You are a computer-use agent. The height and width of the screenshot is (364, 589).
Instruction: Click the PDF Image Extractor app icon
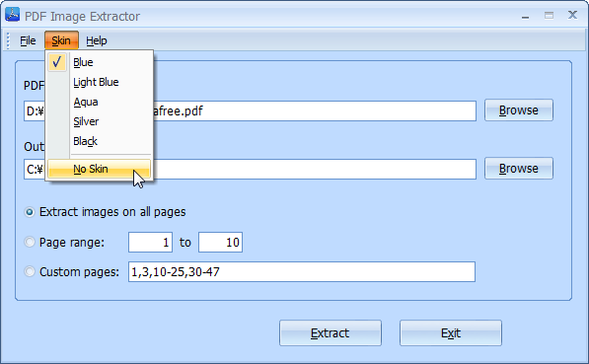pos(13,15)
